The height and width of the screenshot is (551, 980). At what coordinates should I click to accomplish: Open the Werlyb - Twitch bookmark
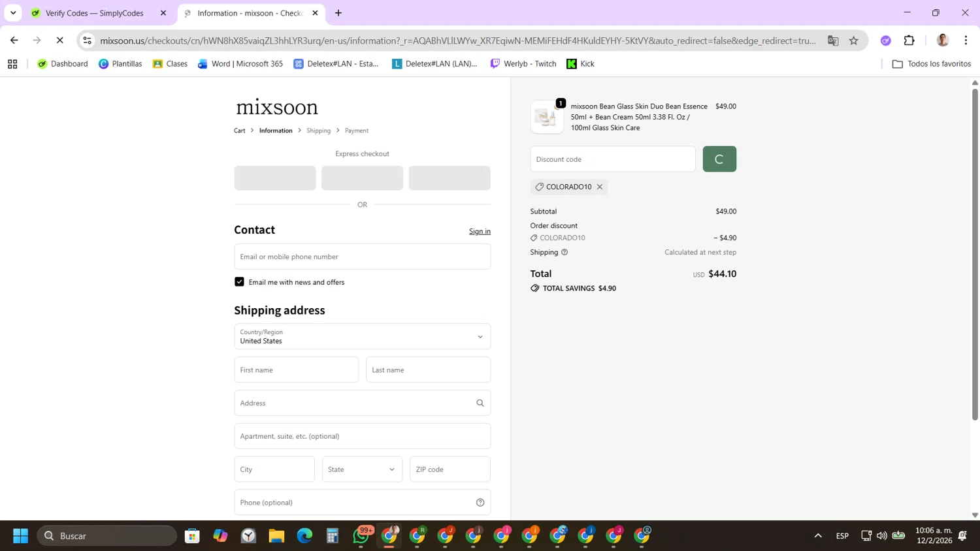tap(523, 64)
